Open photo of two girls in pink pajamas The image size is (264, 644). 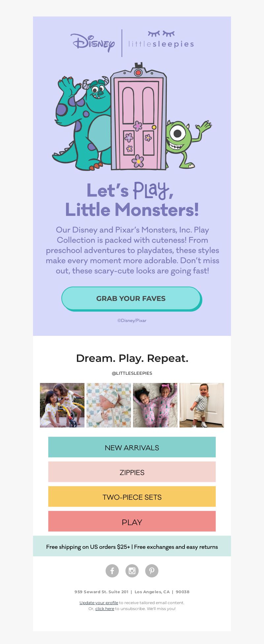coord(155,405)
